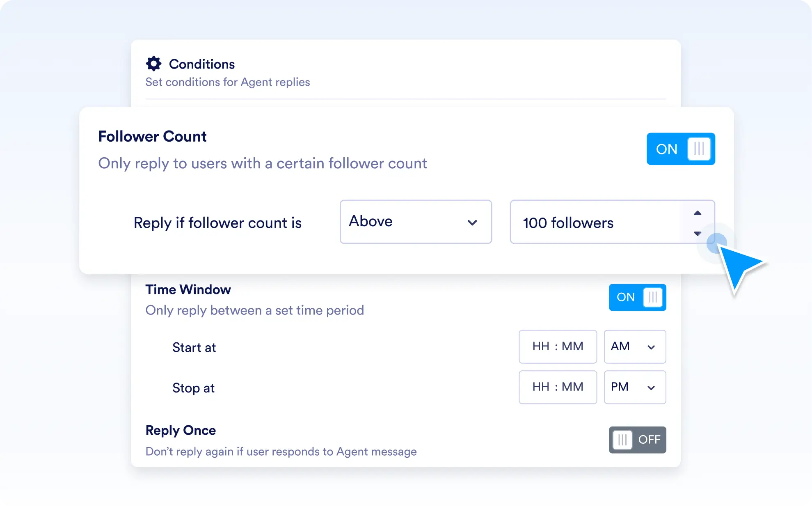This screenshot has height=507, width=812.
Task: Click the Reply Once heading
Action: point(181,430)
